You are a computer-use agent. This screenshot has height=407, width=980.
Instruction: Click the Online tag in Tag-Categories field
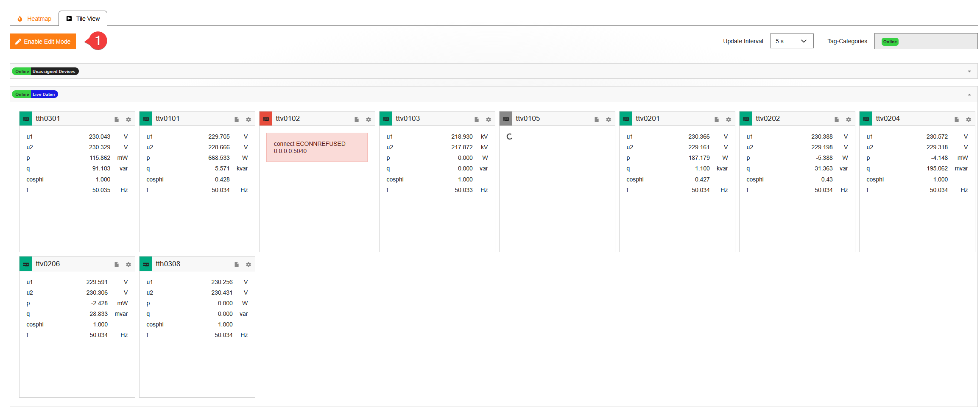point(890,42)
